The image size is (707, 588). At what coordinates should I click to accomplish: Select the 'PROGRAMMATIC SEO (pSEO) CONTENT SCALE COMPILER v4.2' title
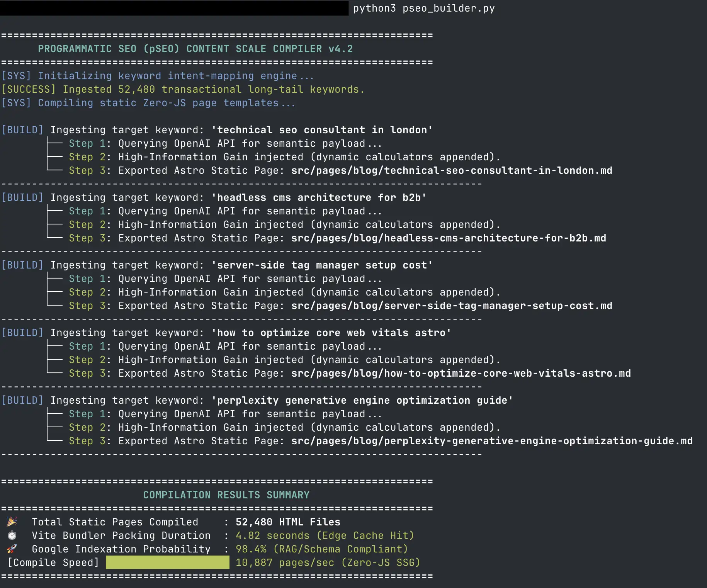pyautogui.click(x=195, y=49)
